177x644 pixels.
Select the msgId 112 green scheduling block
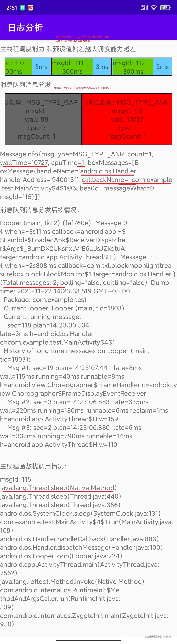[133, 67]
